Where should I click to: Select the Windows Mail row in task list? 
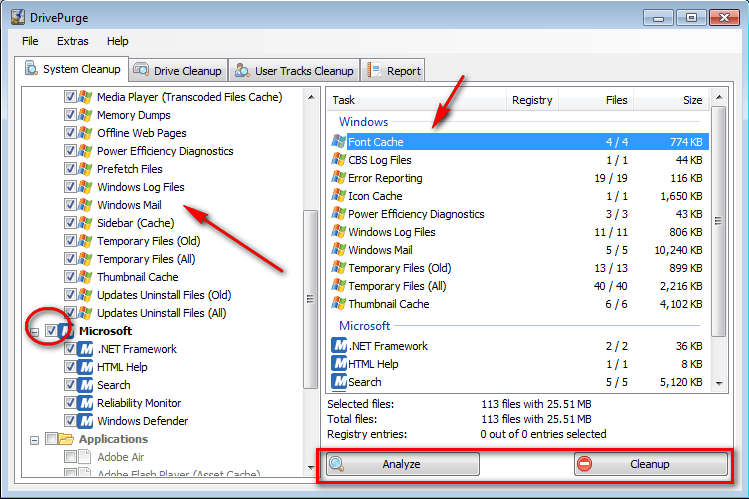point(518,250)
